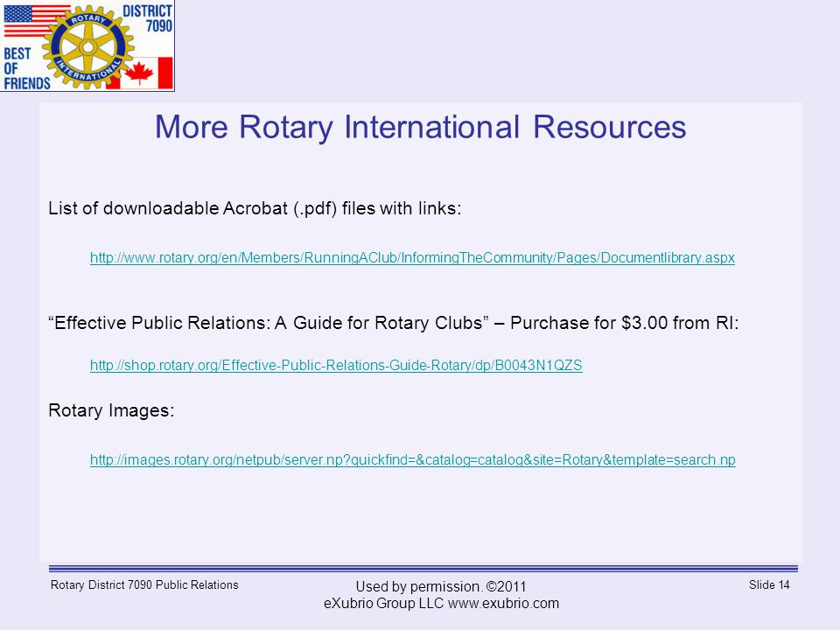Image resolution: width=840 pixels, height=630 pixels.
Task: Click footer text Rotary District 7090 Public Relations
Action: tap(144, 585)
